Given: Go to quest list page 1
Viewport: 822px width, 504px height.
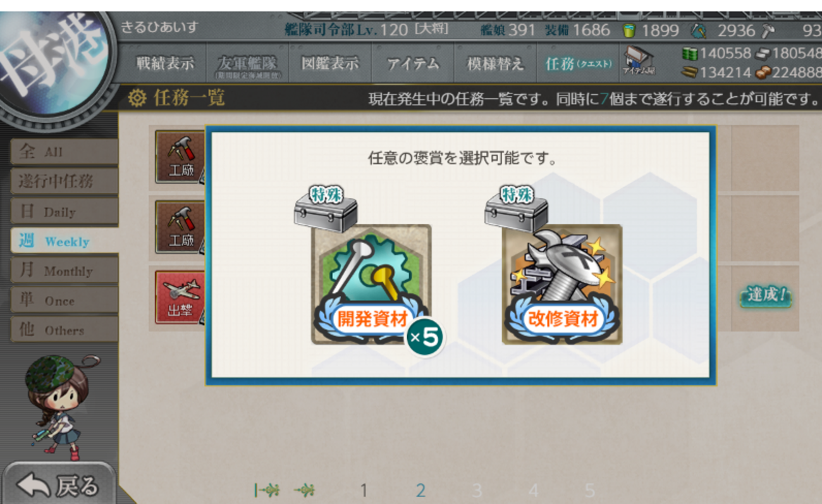Looking at the screenshot, I should pos(364,490).
